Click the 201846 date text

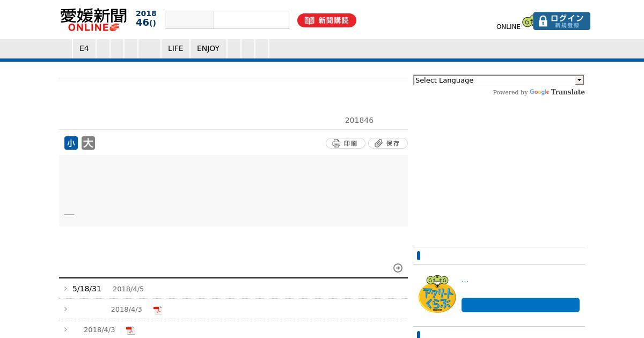click(x=359, y=120)
